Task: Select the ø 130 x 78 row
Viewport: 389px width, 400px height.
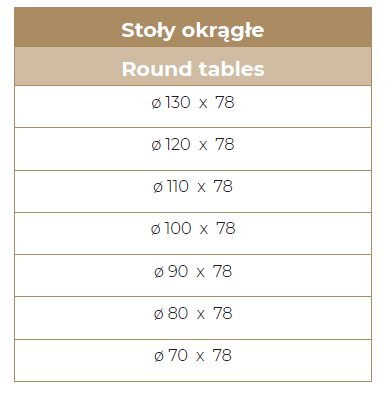Action: pos(193,106)
